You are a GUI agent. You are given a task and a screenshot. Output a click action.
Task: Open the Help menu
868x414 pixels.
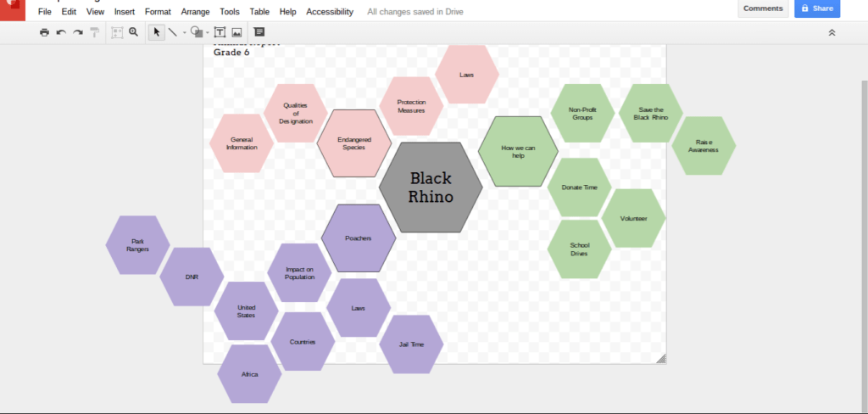[288, 12]
